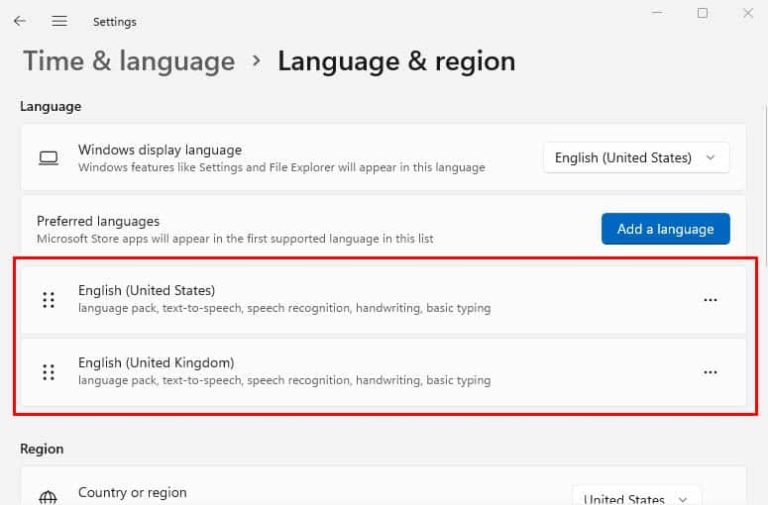
Task: Click the globe icon beside Country or region
Action: [47, 498]
